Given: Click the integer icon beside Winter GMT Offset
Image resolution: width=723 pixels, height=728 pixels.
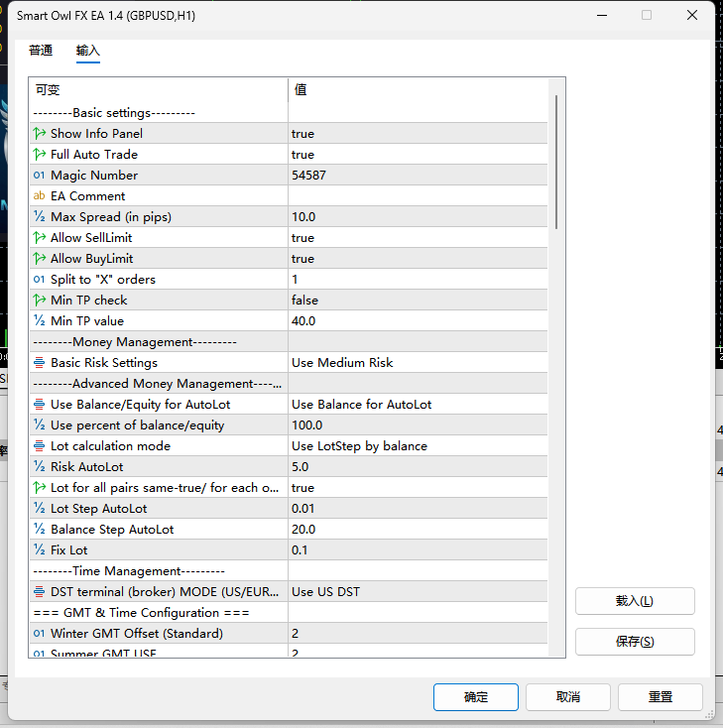Looking at the screenshot, I should (x=40, y=634).
